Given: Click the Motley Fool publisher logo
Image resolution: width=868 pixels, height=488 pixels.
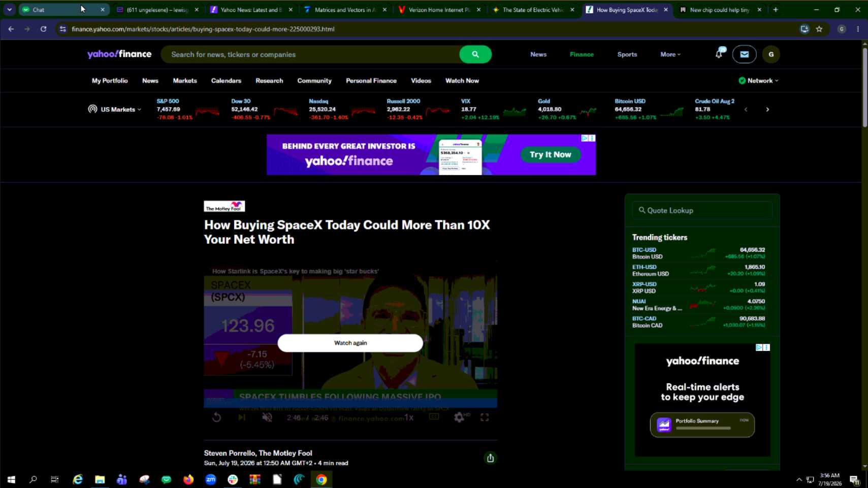Looking at the screenshot, I should click(x=224, y=206).
